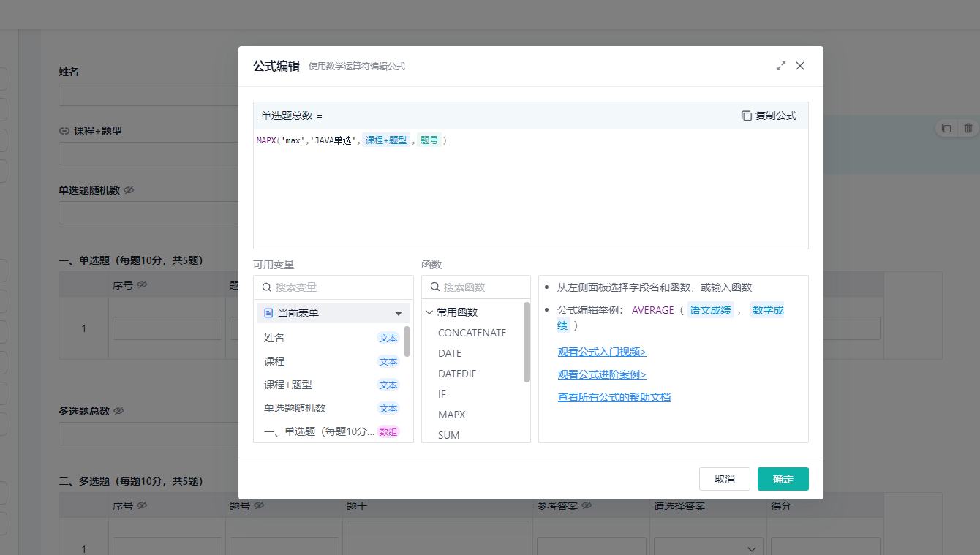Viewport: 980px width, 555px height.
Task: Confirm formula with 确定 button
Action: 783,479
